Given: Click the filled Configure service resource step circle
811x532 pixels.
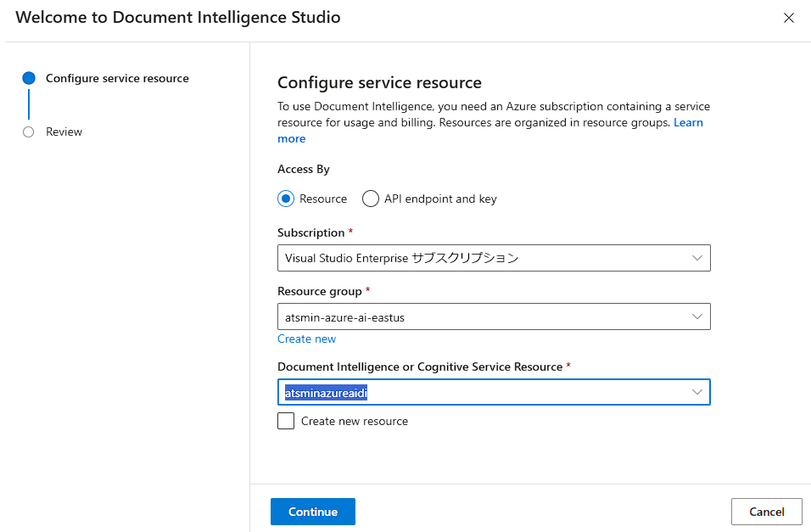Looking at the screenshot, I should (x=29, y=78).
